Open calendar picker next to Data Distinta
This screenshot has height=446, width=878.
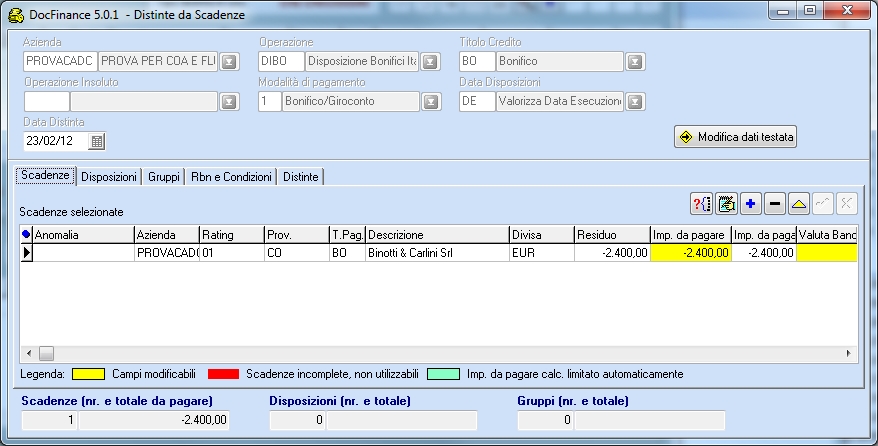[97, 141]
